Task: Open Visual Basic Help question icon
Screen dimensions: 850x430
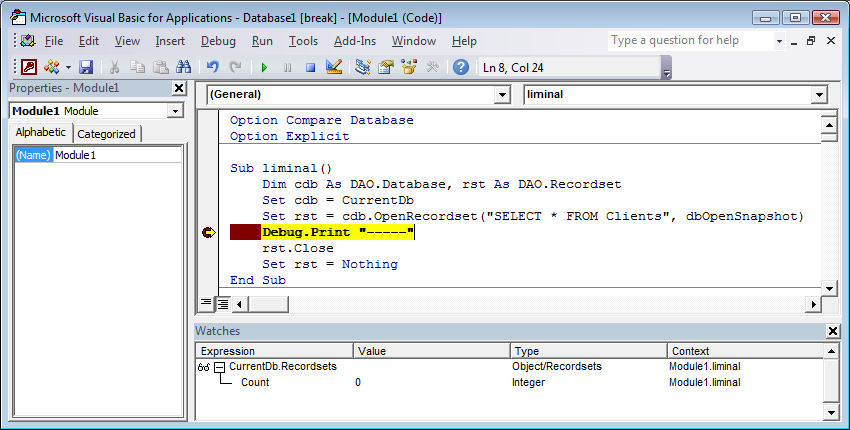Action: click(x=461, y=67)
